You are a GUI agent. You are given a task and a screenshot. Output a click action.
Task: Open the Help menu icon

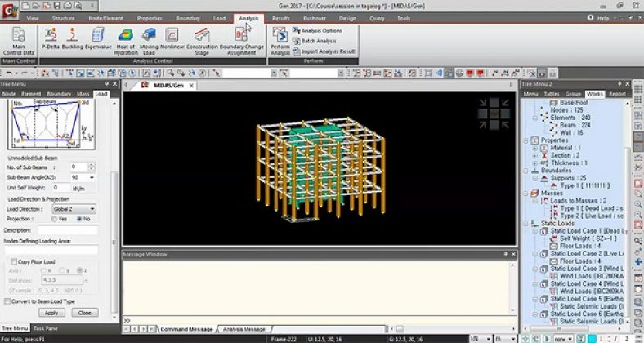591,18
